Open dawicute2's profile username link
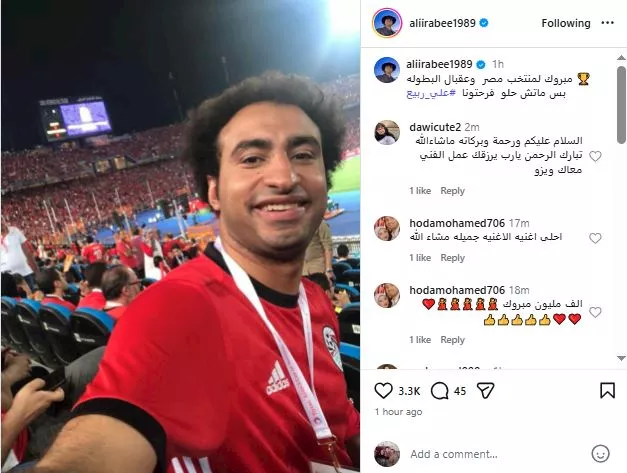The width and height of the screenshot is (627, 473). coord(435,127)
